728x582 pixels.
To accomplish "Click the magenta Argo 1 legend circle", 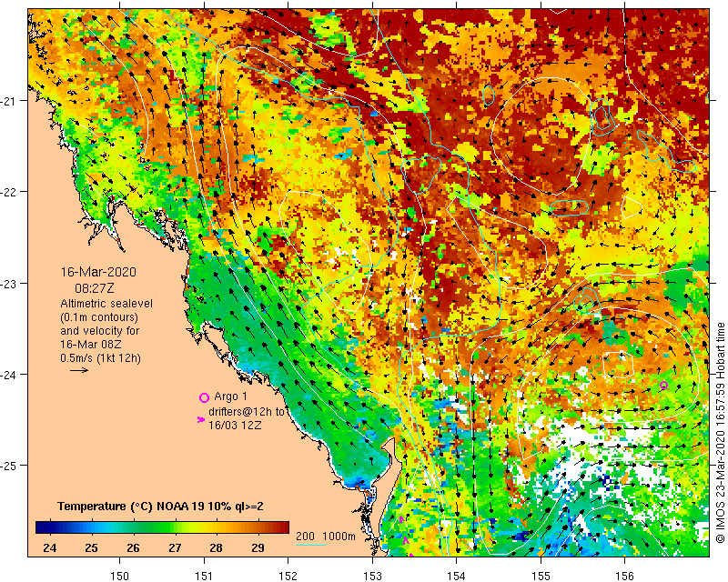I will point(204,397).
